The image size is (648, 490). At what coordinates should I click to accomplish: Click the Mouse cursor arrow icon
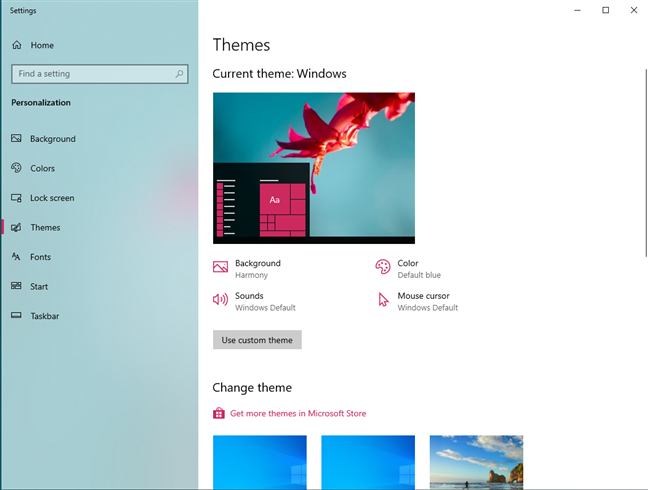coord(383,300)
